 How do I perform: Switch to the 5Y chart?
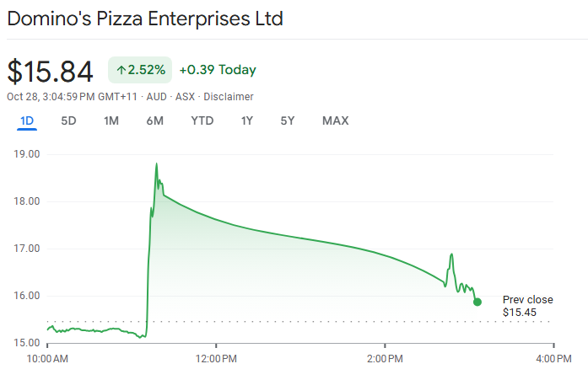coord(288,120)
